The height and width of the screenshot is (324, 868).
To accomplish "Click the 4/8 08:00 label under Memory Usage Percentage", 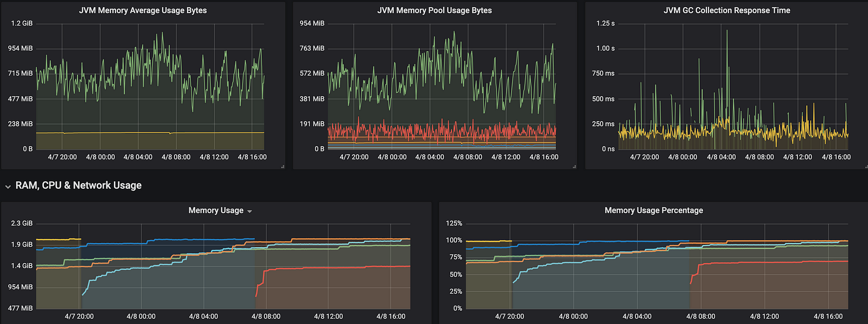I will click(x=700, y=316).
